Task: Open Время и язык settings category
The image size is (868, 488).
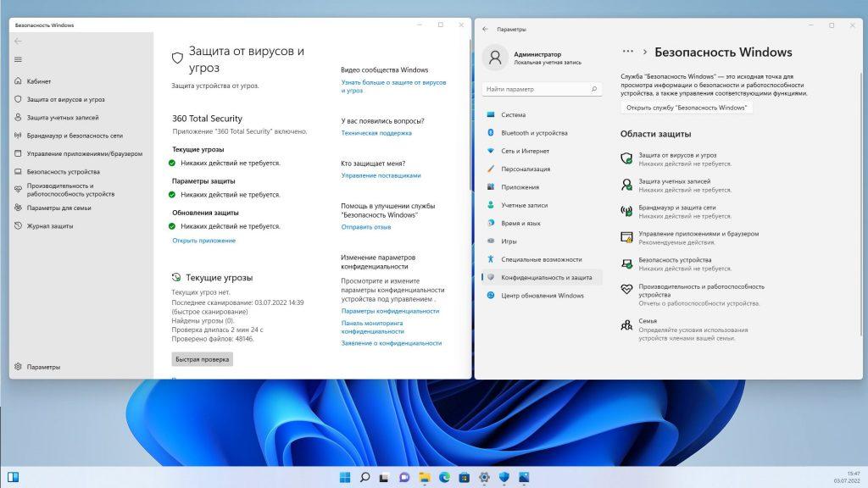Action: point(542,223)
